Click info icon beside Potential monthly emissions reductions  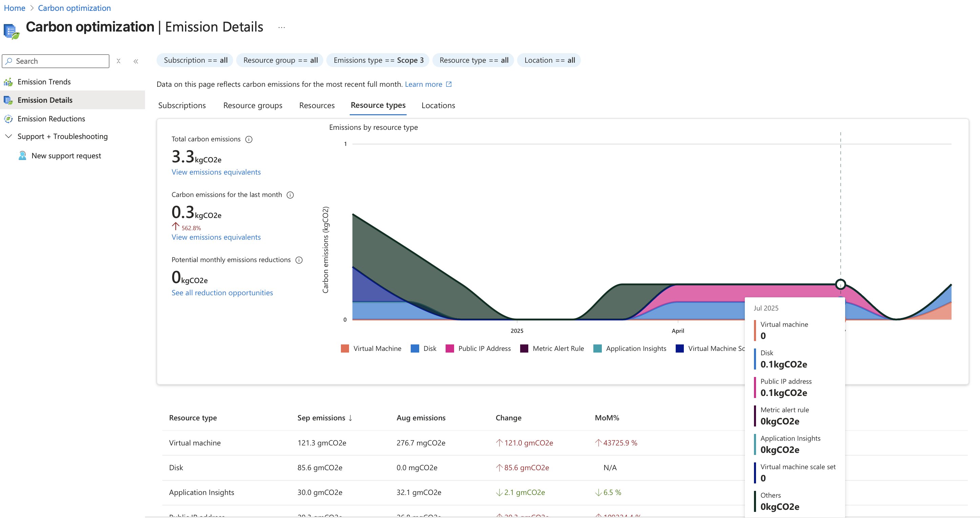pyautogui.click(x=299, y=260)
